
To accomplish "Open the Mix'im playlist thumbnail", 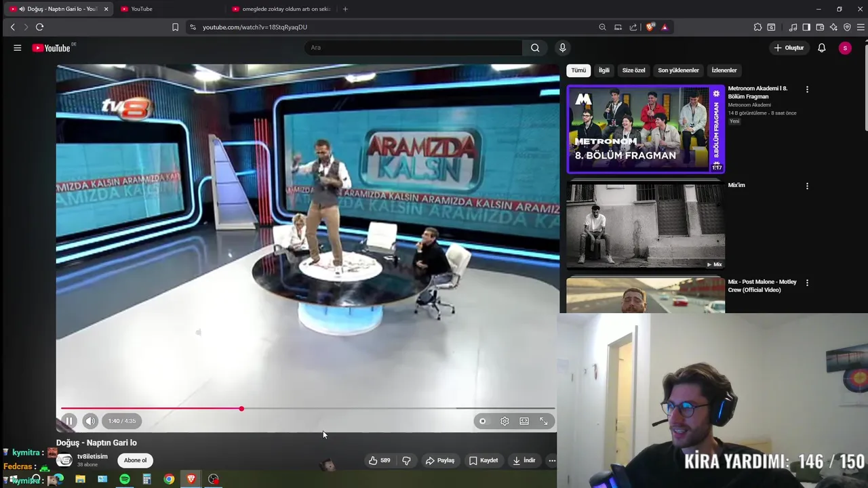I will coord(646,225).
